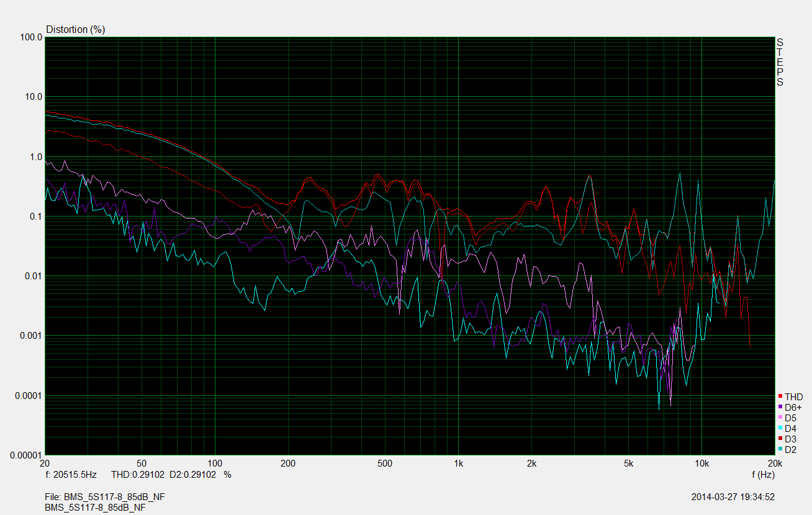The width and height of the screenshot is (812, 515).
Task: Click the purple D6+ legend color square
Action: coord(780,407)
